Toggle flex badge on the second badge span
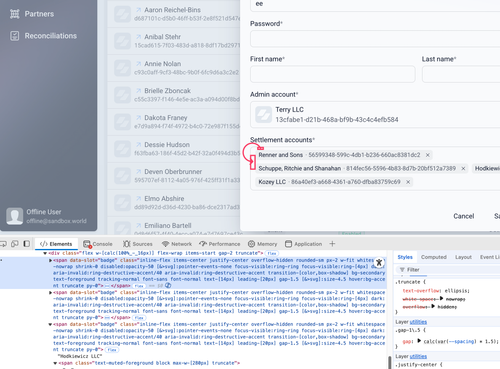The width and height of the screenshot is (500, 369). coord(139,318)
